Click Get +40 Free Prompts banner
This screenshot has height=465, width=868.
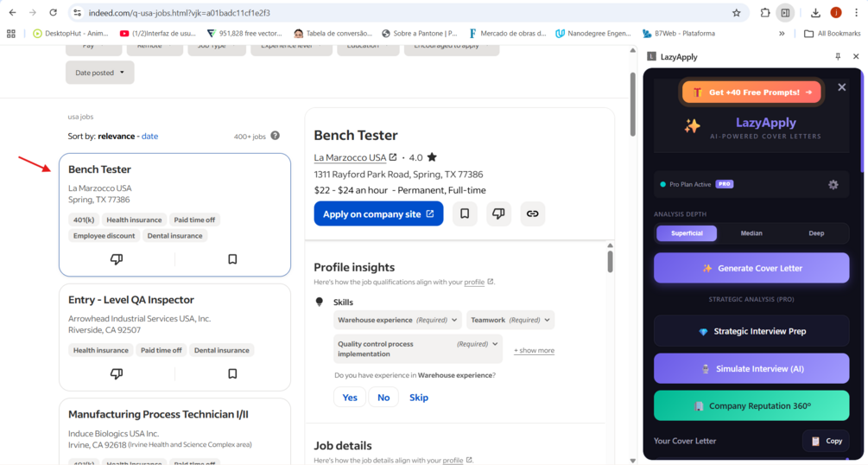click(751, 92)
